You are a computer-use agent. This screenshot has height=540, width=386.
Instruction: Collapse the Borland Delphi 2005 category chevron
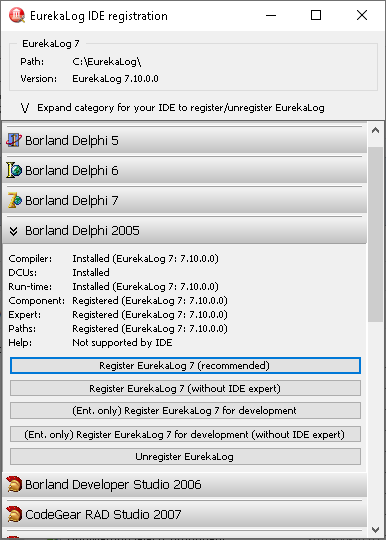13,231
